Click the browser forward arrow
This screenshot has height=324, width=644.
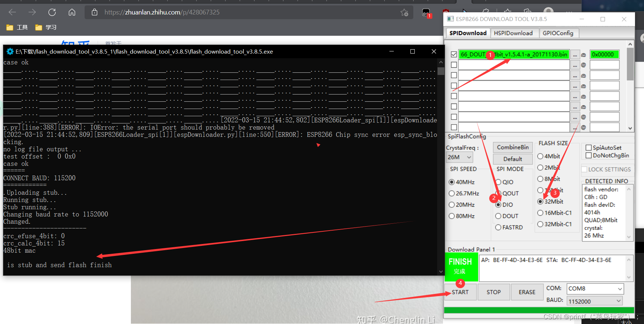tap(32, 12)
